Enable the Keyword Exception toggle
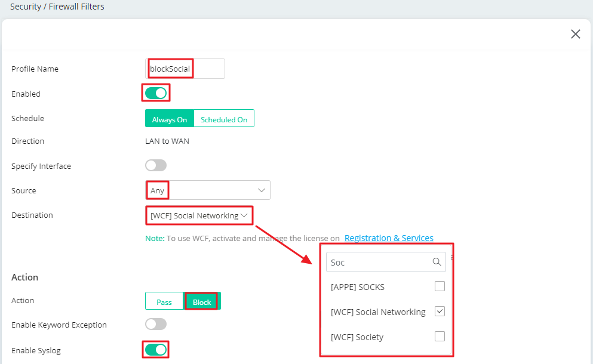This screenshot has width=593, height=364. pyautogui.click(x=156, y=324)
